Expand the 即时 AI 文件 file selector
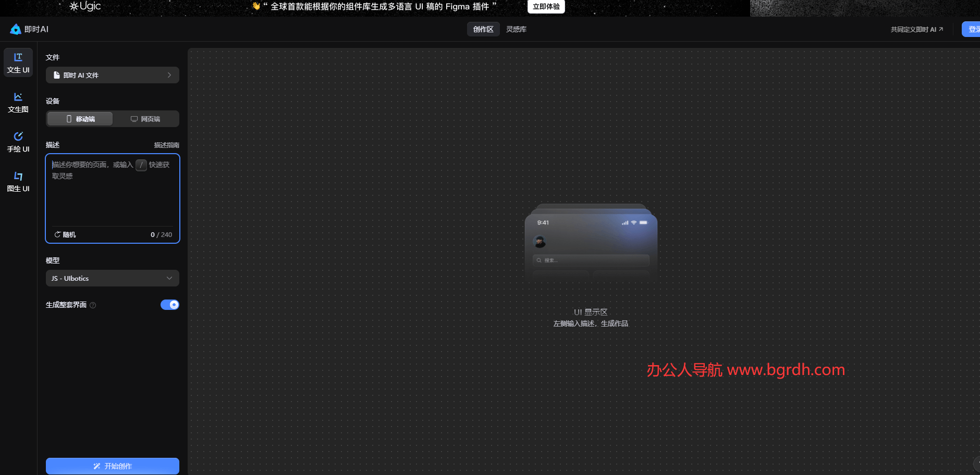980x475 pixels. (112, 75)
